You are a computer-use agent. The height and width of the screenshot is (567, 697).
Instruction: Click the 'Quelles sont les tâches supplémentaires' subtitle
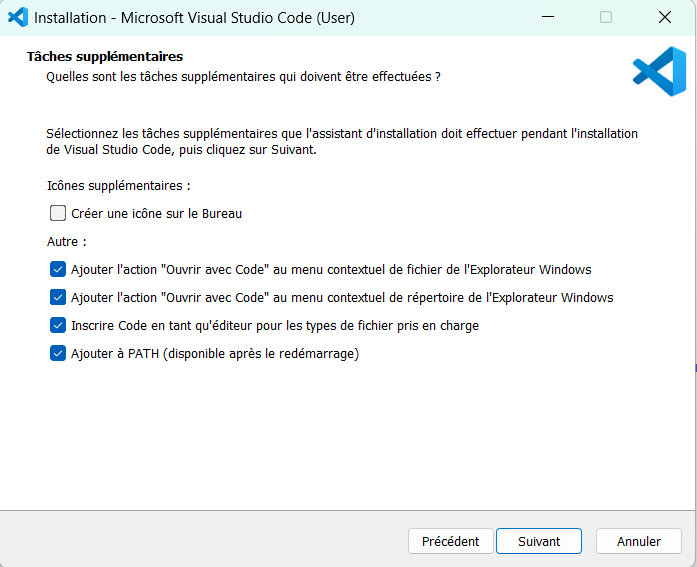click(244, 77)
